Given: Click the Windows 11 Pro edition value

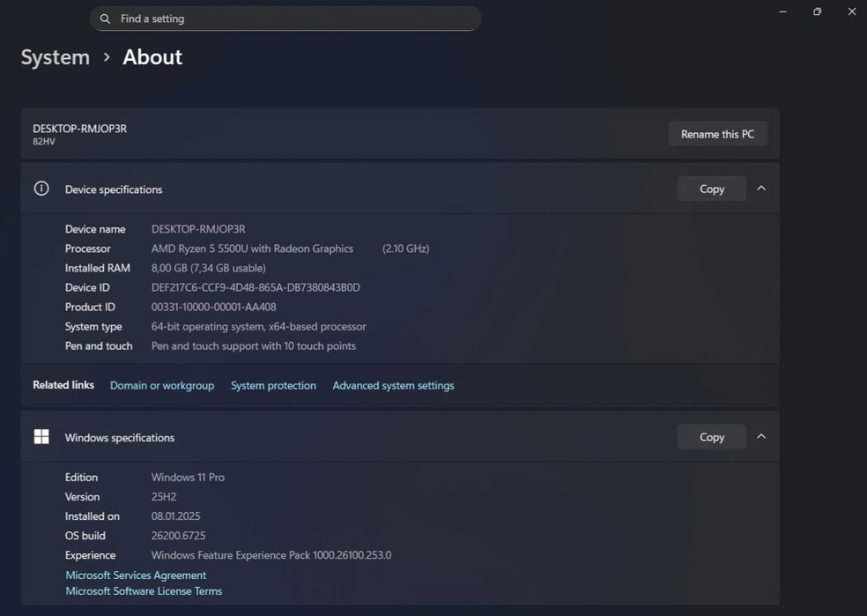Looking at the screenshot, I should coord(188,478).
